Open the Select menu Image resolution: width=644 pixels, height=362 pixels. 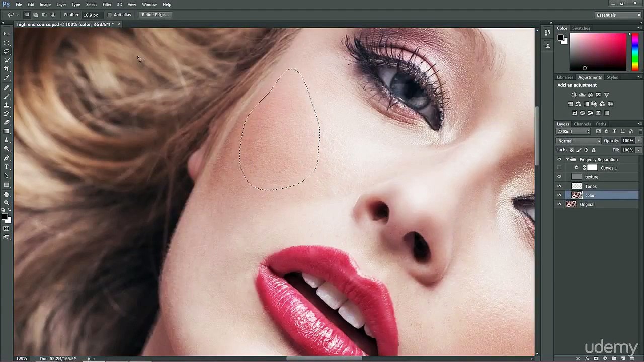click(91, 4)
